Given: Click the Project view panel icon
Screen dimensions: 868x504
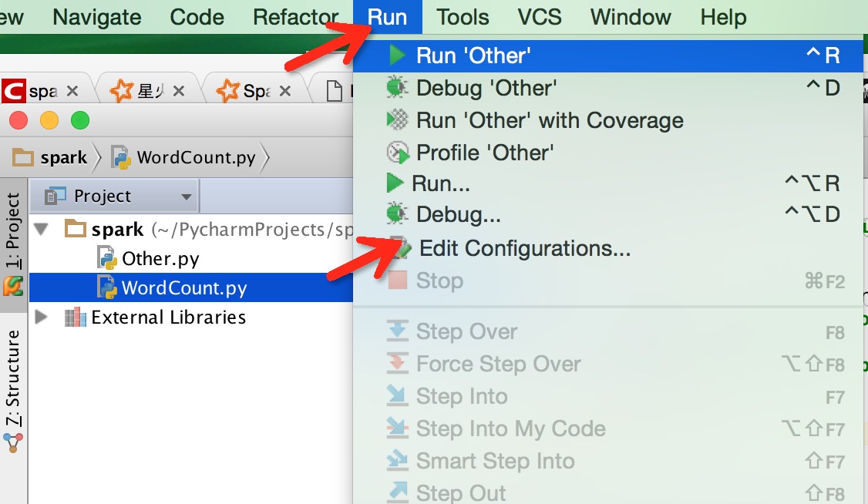Looking at the screenshot, I should 56,196.
